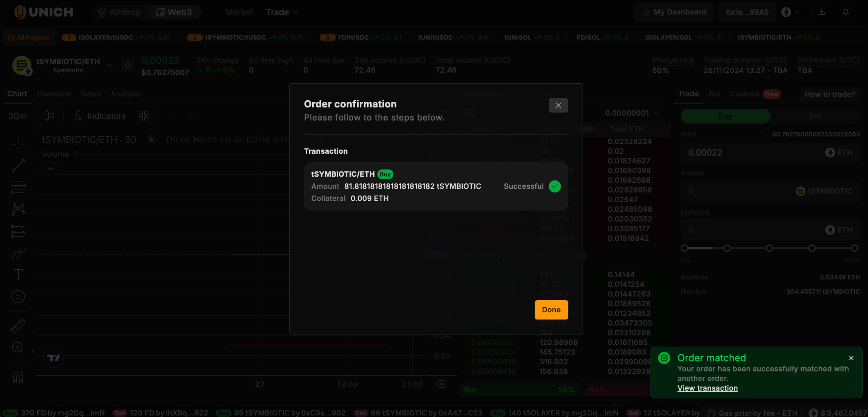This screenshot has width=868, height=417.
Task: Set collateral slider to 100% marker
Action: [854, 248]
